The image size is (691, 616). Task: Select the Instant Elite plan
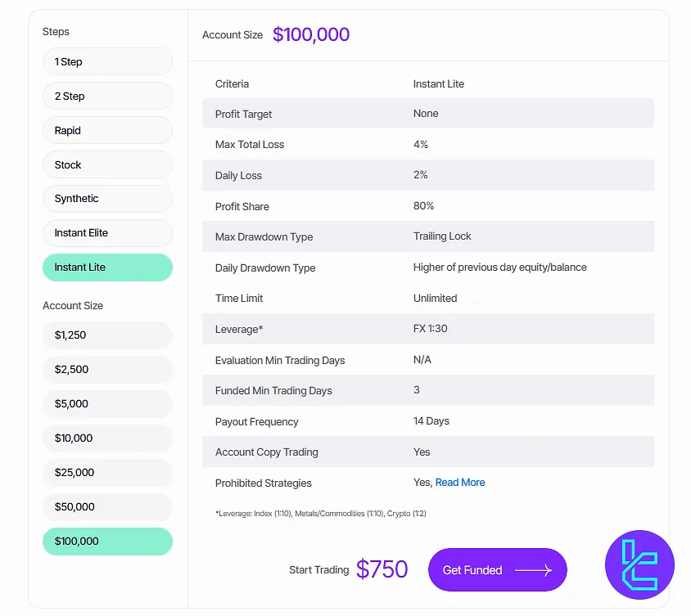[107, 233]
